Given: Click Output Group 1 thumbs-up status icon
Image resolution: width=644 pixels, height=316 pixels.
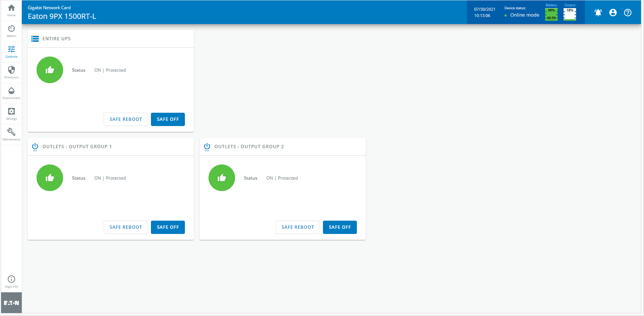Looking at the screenshot, I should tap(50, 178).
